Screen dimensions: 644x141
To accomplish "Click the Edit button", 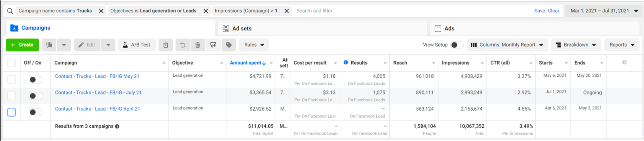I will click(x=87, y=45).
